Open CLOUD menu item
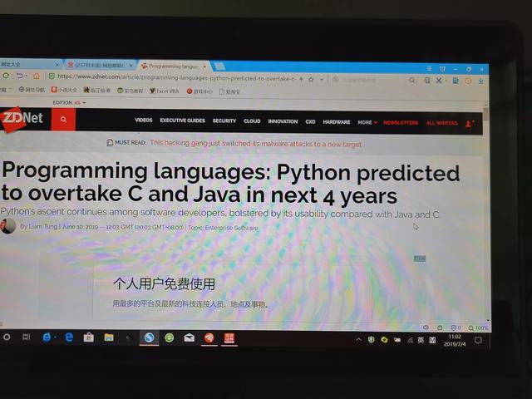Viewport: 532px width, 399px height. [252, 121]
